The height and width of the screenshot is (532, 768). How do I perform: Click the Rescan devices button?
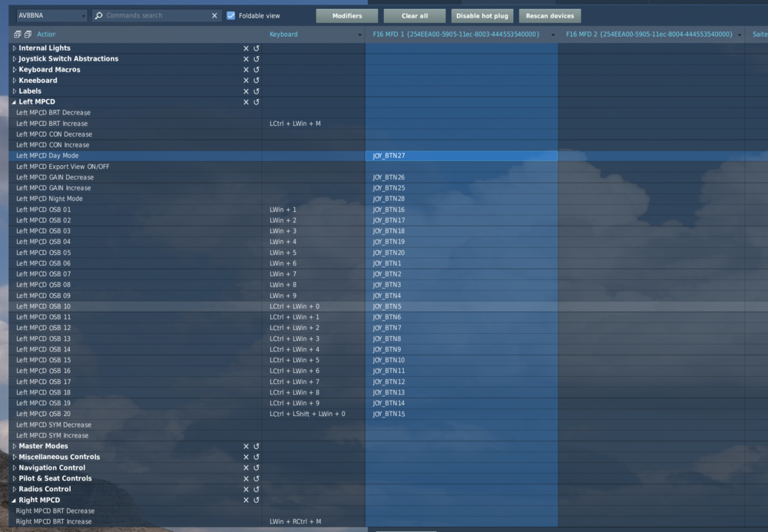pyautogui.click(x=550, y=15)
